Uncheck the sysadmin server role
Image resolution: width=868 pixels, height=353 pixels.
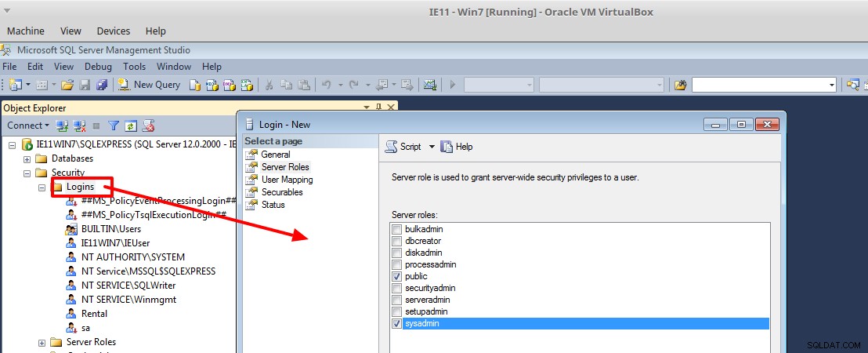pos(397,324)
